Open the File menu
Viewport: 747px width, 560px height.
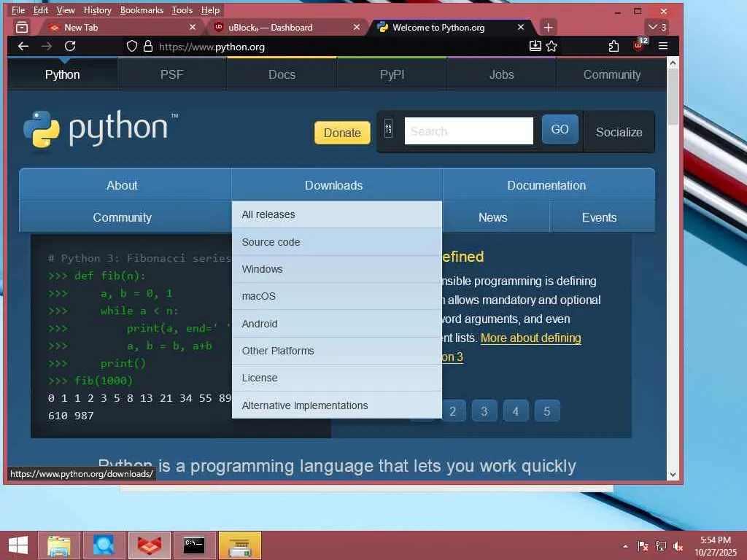click(18, 10)
